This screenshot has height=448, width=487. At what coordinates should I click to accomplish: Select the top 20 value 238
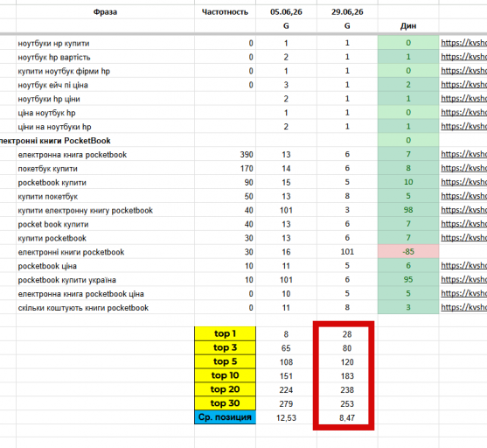click(347, 390)
